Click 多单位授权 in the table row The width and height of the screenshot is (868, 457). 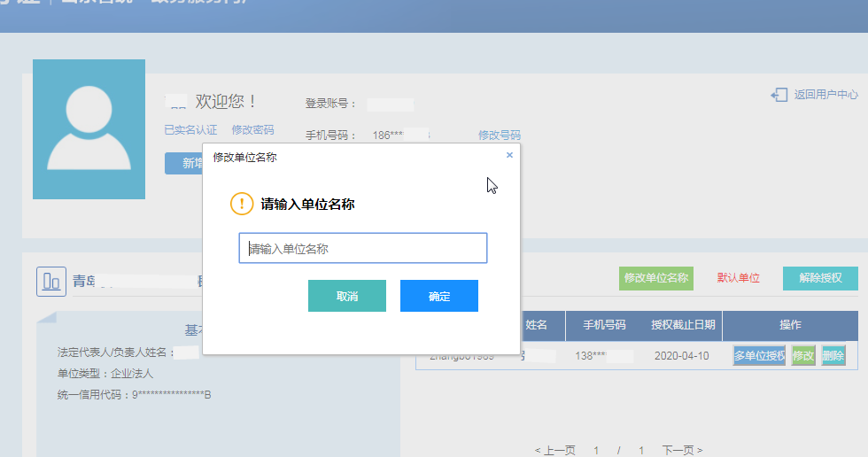(x=759, y=356)
